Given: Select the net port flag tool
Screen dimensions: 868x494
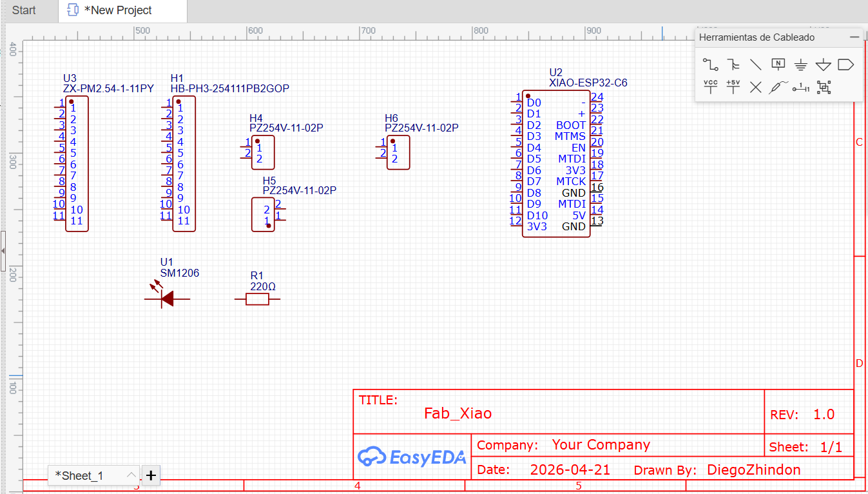Looking at the screenshot, I should point(846,64).
